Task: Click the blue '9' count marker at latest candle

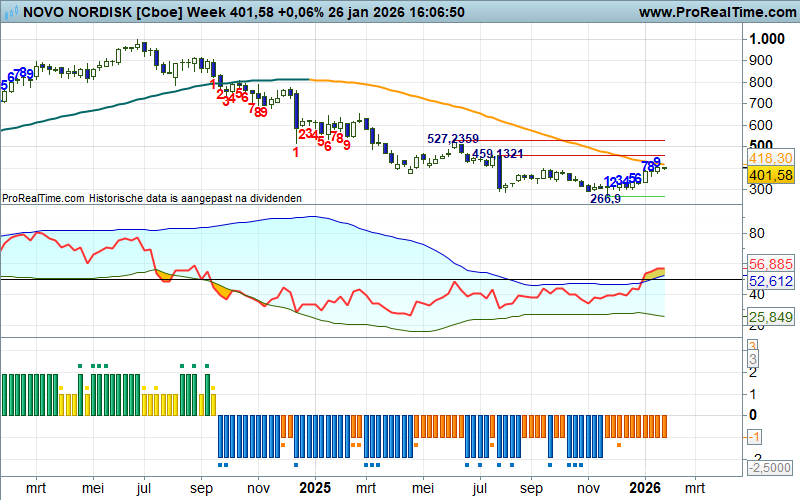Action: click(x=657, y=162)
